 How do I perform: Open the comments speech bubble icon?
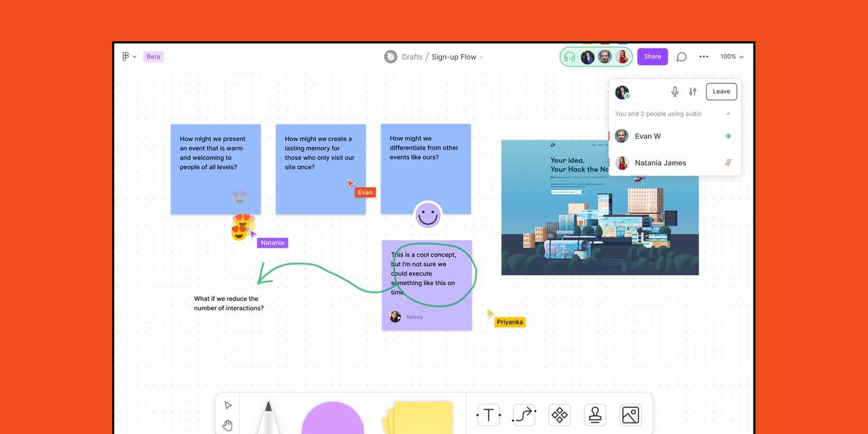681,56
